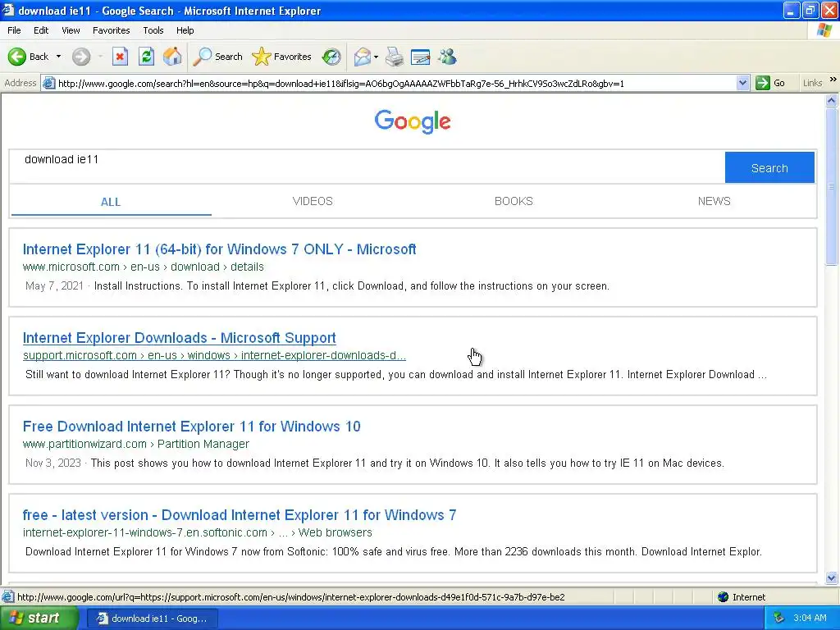Click the Mail envelope toolbar icon

tap(363, 57)
